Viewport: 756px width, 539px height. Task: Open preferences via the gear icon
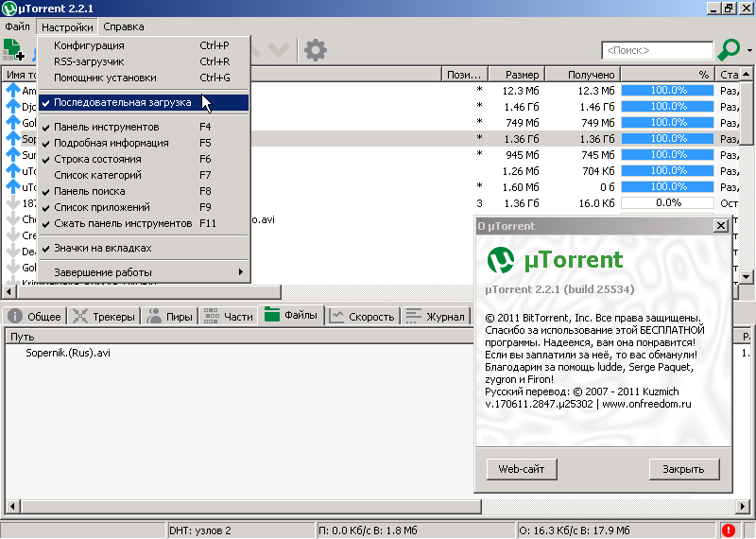pos(316,49)
